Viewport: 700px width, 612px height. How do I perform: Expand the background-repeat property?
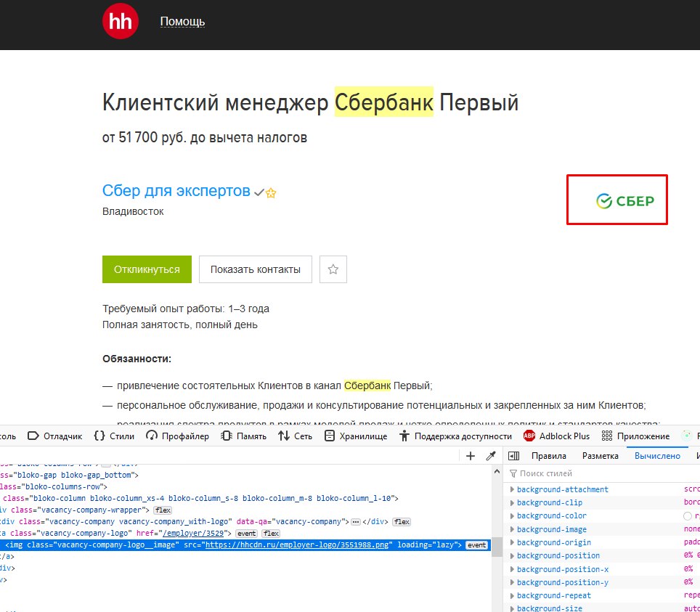click(512, 595)
